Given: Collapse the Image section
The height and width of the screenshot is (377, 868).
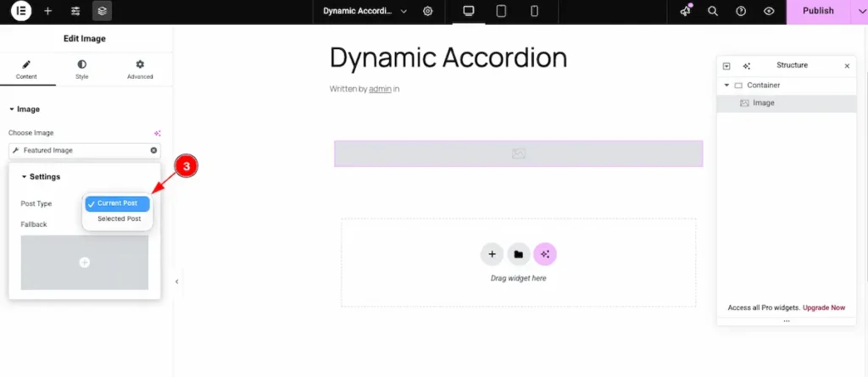Looking at the screenshot, I should click(x=12, y=109).
